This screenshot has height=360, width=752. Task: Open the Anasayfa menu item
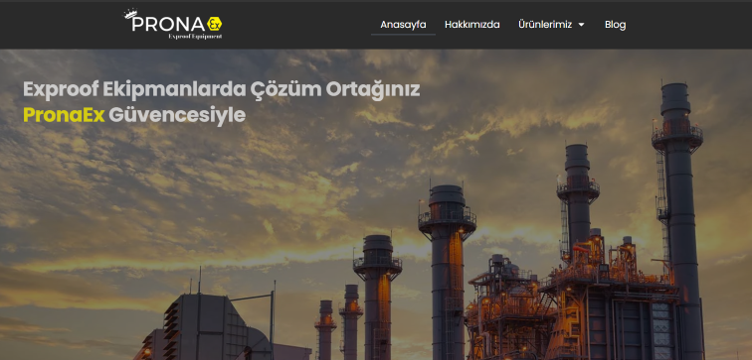click(x=403, y=24)
